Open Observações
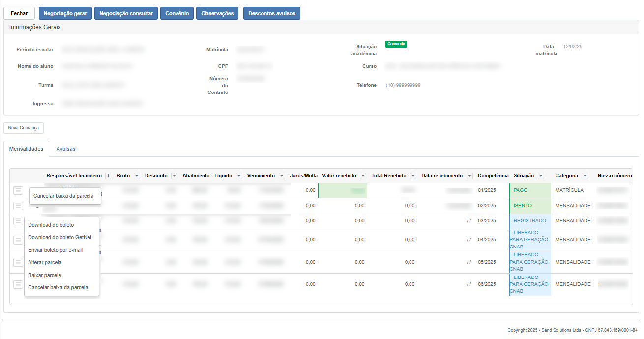The image size is (644, 339). tap(217, 13)
